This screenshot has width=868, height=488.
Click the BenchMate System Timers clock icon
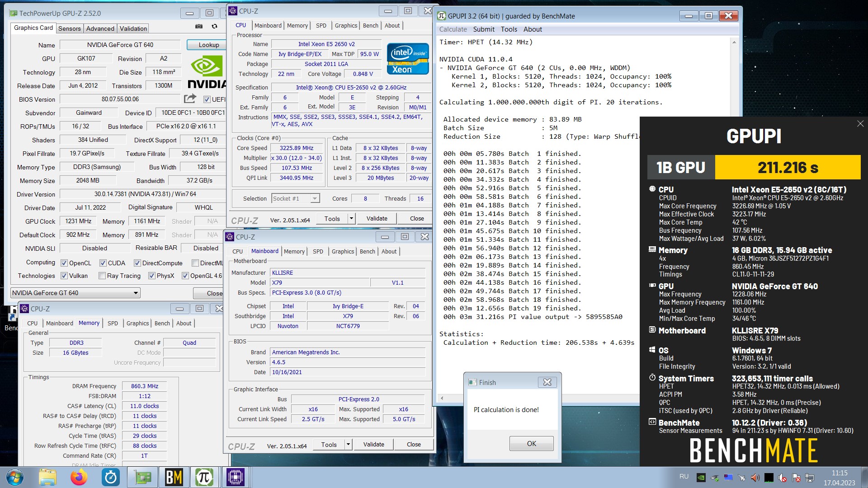tap(652, 378)
